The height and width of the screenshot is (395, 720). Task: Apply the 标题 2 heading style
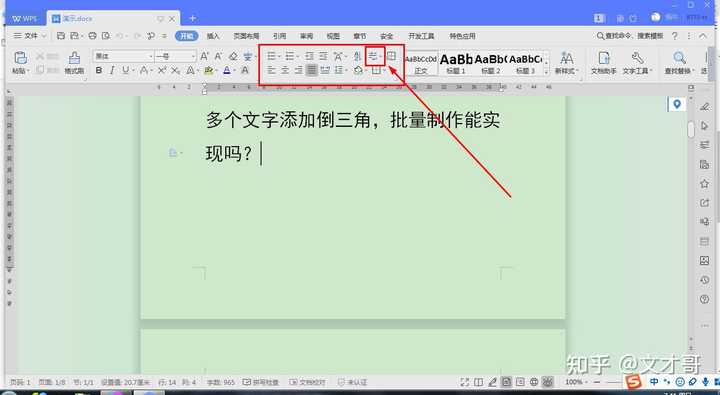click(490, 64)
